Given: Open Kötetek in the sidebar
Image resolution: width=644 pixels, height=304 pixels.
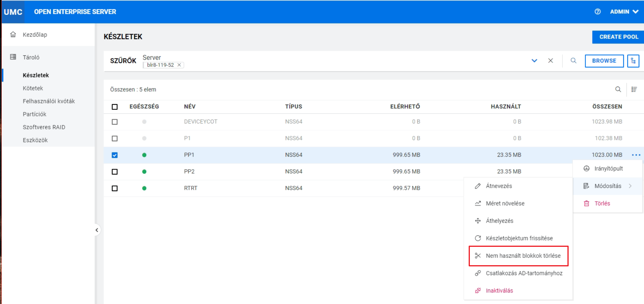Looking at the screenshot, I should point(33,88).
